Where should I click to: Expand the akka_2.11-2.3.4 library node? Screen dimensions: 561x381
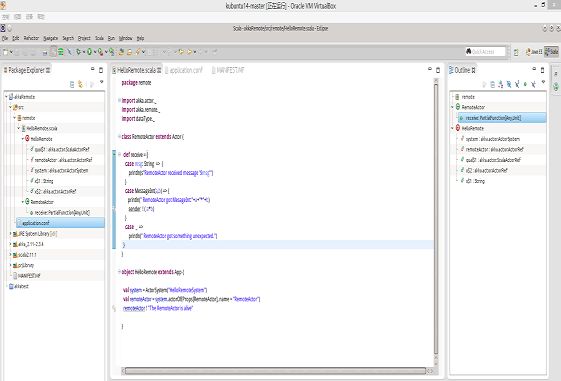pos(10,244)
